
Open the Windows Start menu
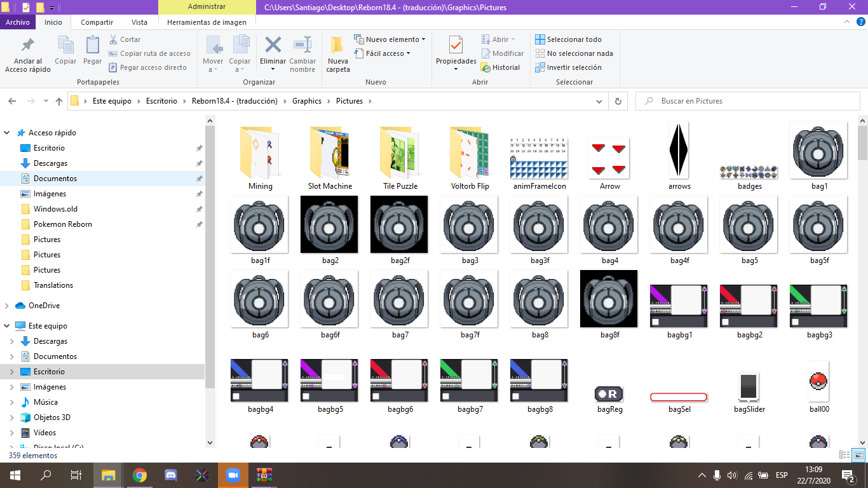point(15,475)
